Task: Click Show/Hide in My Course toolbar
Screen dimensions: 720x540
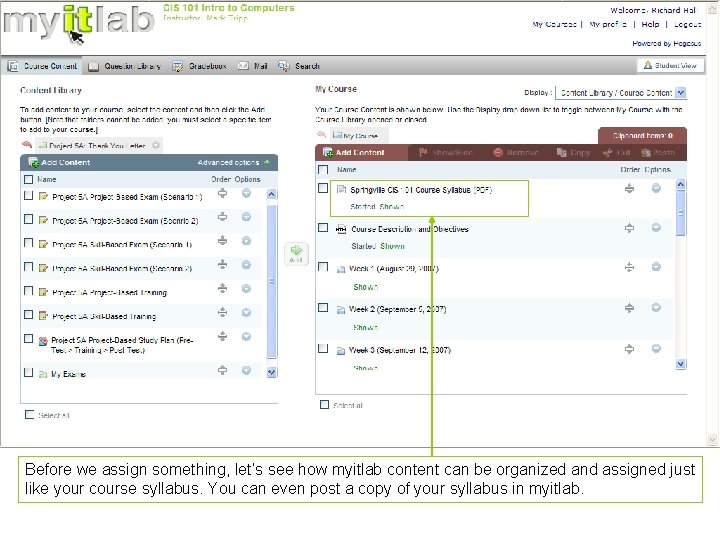Action: tap(445, 152)
